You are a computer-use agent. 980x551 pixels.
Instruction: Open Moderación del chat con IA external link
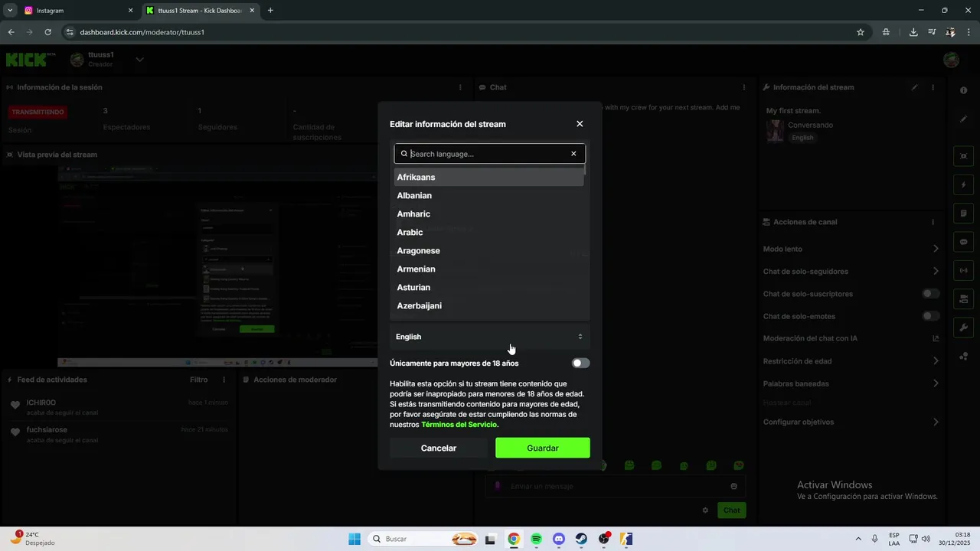click(936, 338)
